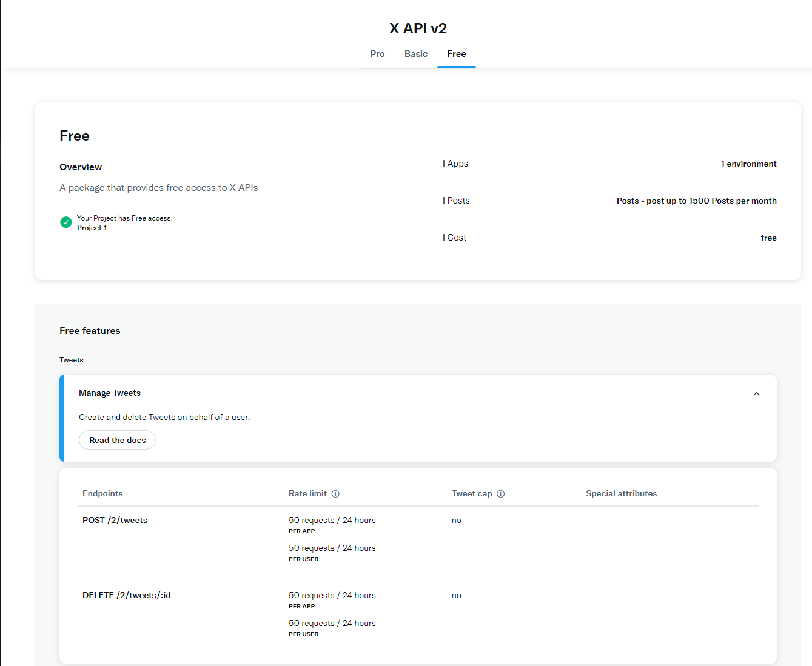
Task: Click the 'Overview' subheading
Action: click(x=81, y=167)
